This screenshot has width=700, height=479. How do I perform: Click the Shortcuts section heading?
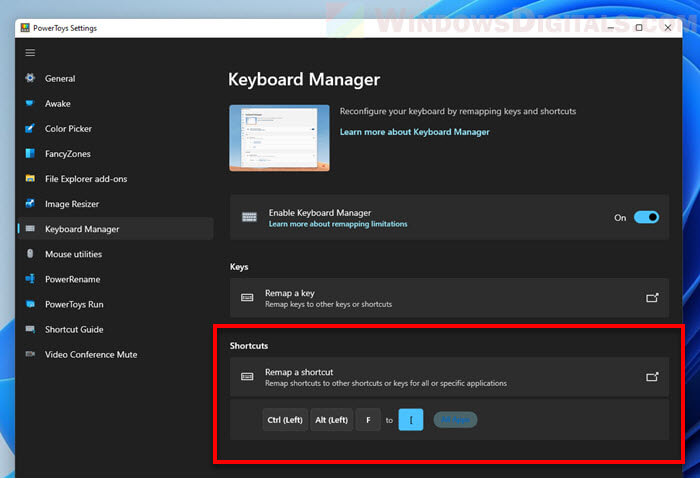tap(249, 346)
